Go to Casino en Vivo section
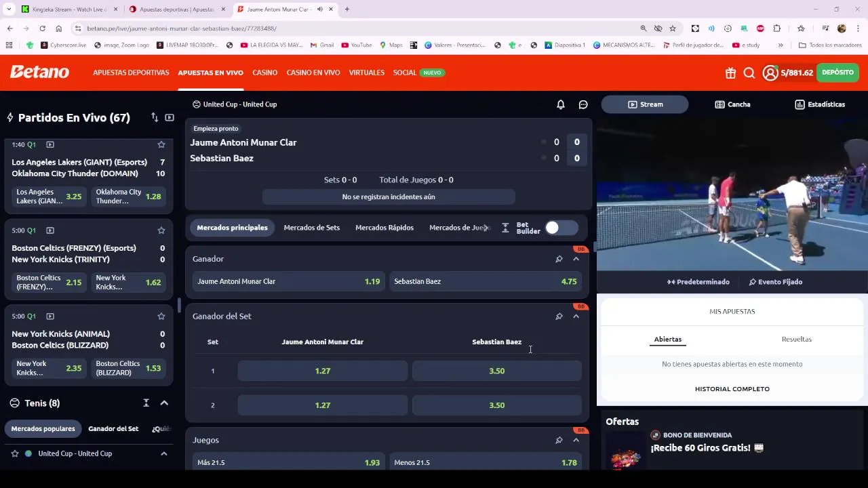This screenshot has height=488, width=868. pyautogui.click(x=313, y=73)
